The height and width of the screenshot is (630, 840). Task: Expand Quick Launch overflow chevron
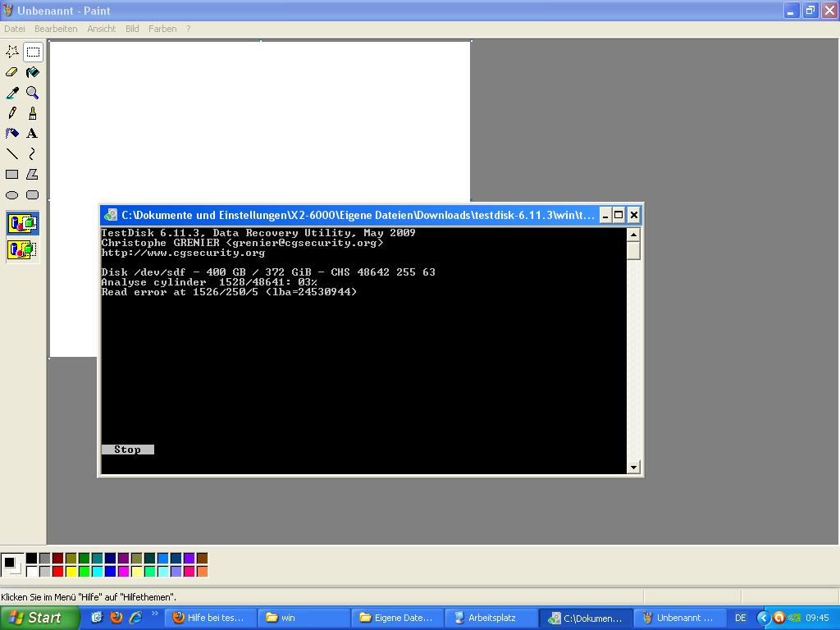pyautogui.click(x=155, y=614)
